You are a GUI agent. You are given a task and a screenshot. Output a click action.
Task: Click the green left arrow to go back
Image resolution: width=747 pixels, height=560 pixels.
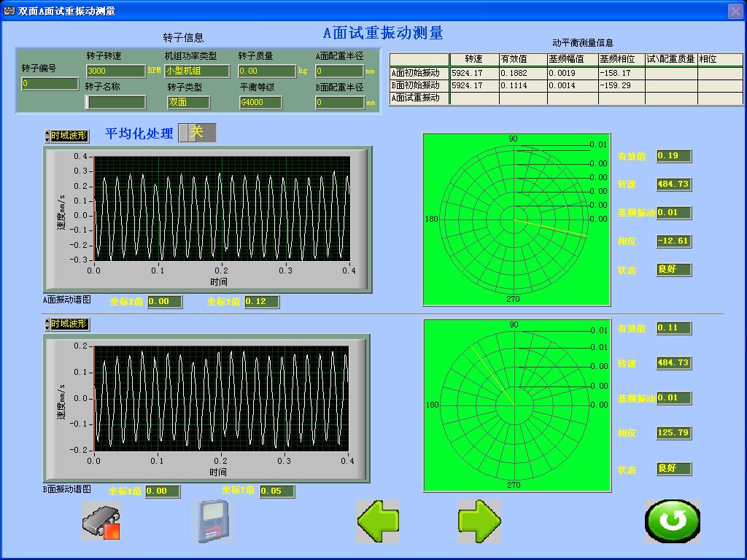click(x=378, y=521)
